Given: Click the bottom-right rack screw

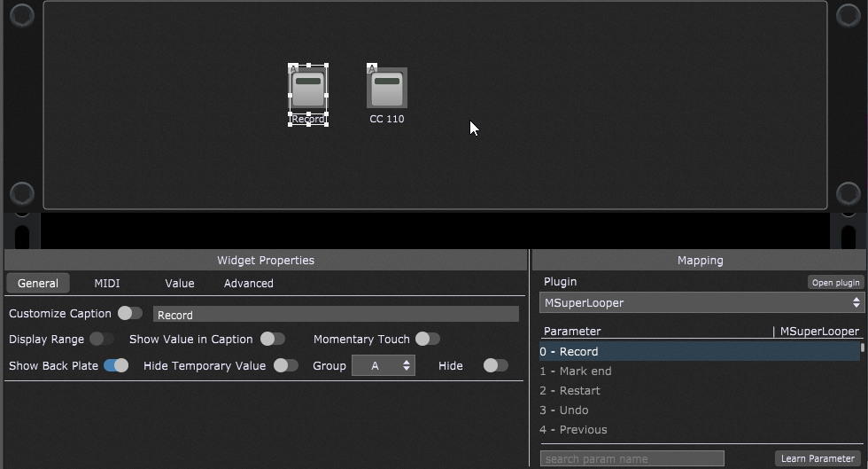Looking at the screenshot, I should tap(848, 193).
